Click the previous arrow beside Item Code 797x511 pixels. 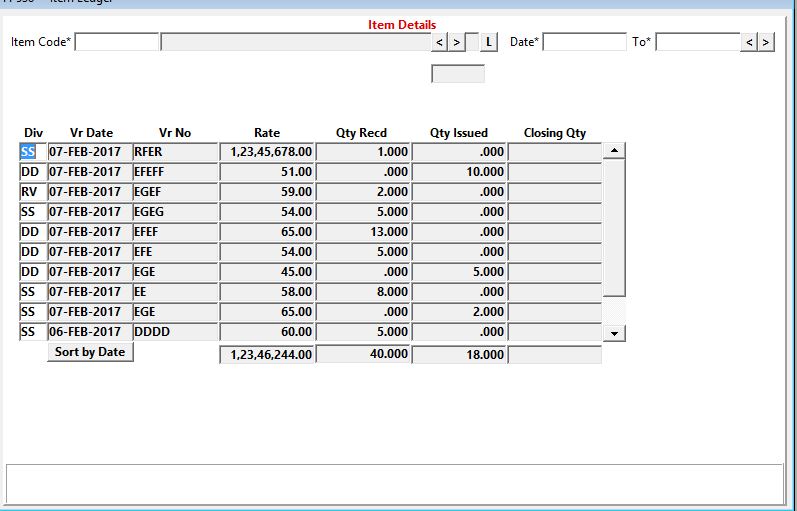click(x=440, y=42)
